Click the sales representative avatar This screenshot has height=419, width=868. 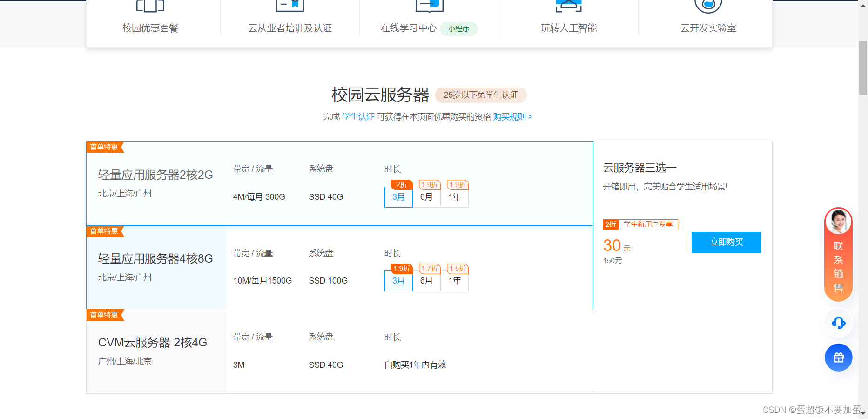coord(838,222)
